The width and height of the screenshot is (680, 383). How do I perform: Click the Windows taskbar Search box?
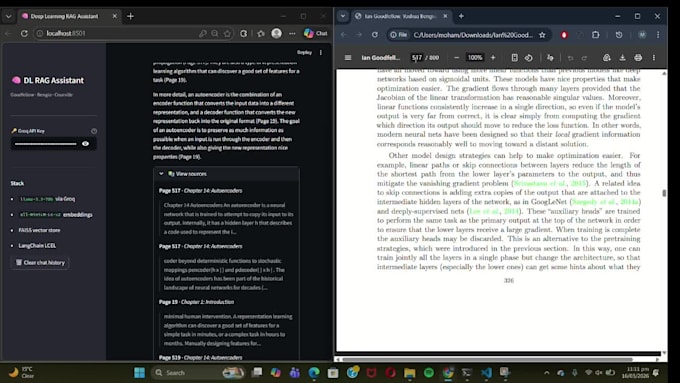(197, 373)
